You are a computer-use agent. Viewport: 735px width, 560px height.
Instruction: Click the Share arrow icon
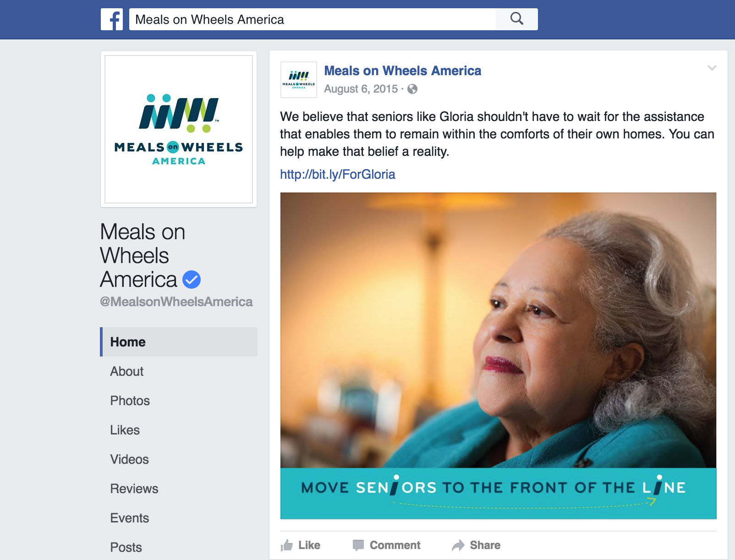[458, 545]
